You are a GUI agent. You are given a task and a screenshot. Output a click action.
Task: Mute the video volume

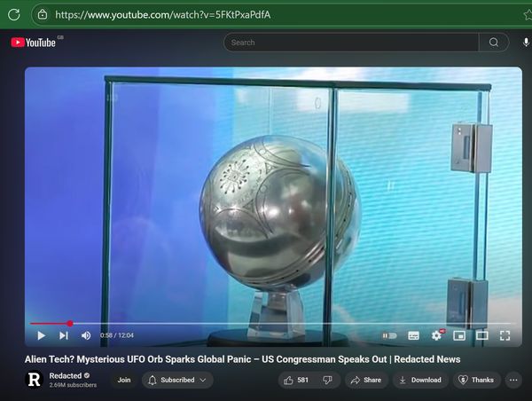point(86,335)
